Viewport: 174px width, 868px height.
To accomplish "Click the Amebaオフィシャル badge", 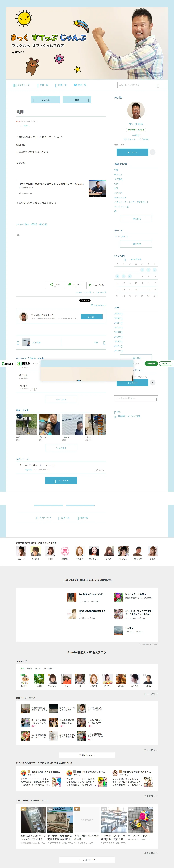I will (136, 130).
